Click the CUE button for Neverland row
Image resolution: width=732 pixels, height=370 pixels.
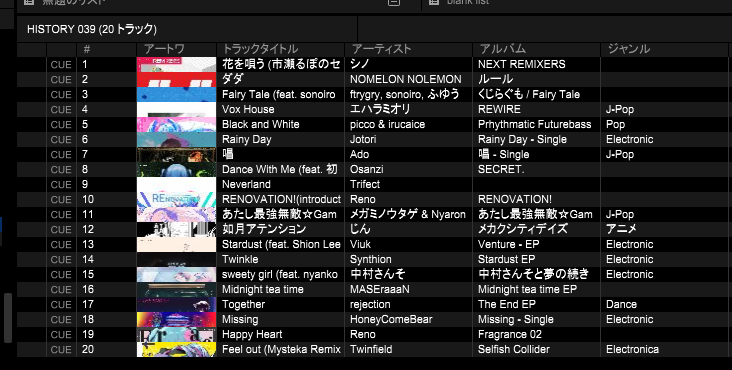pyautogui.click(x=61, y=184)
